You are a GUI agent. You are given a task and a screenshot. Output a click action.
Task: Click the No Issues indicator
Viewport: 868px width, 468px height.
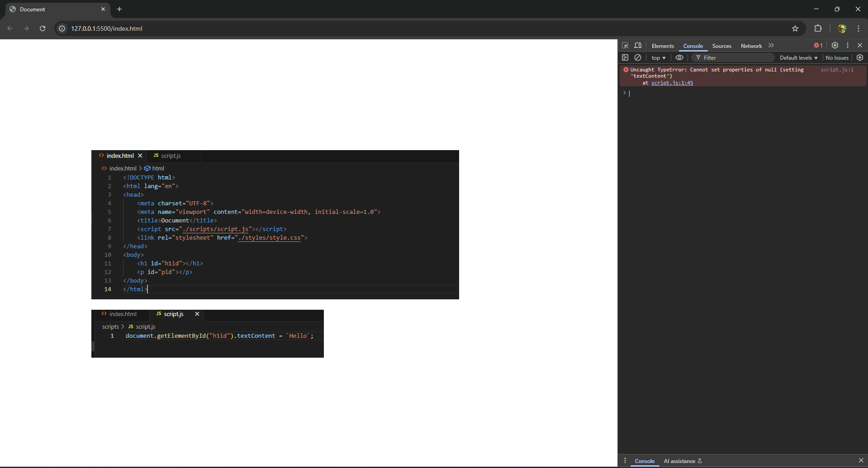pos(837,58)
